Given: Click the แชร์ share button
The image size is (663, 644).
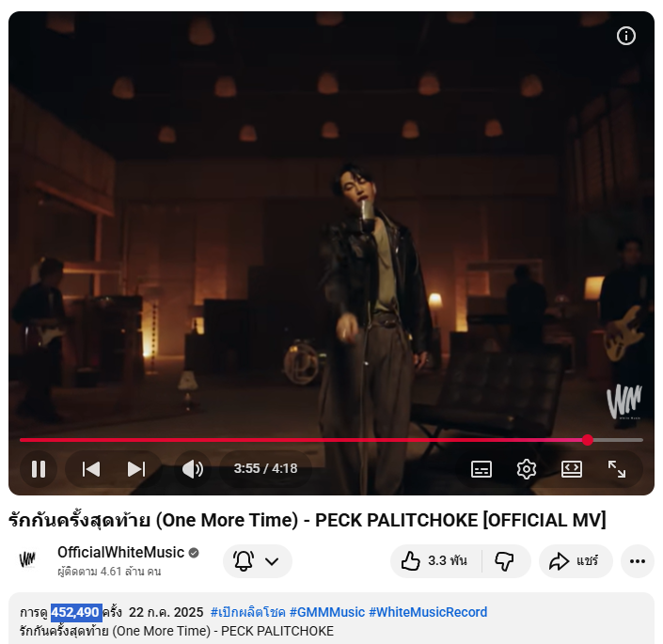Looking at the screenshot, I should (x=576, y=561).
